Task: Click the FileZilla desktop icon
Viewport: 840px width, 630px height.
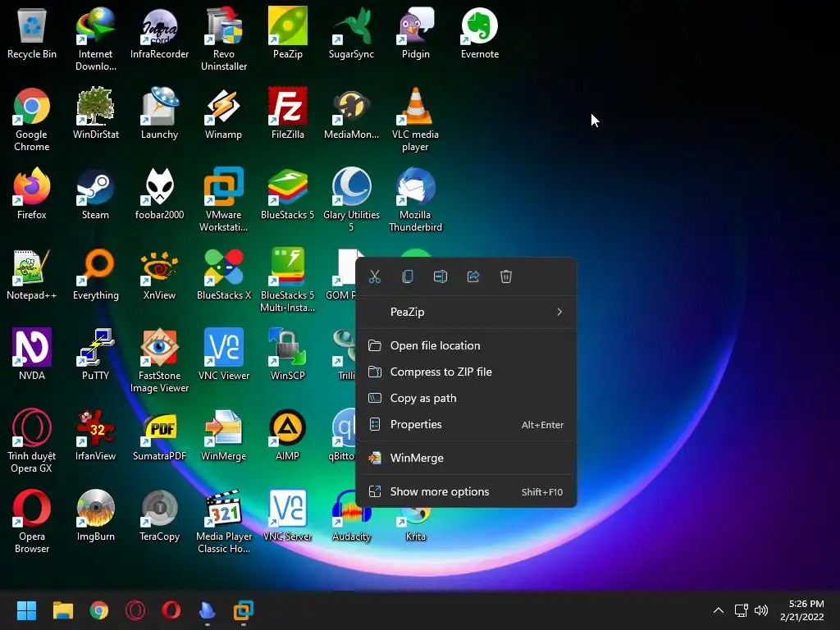Action: (x=288, y=112)
